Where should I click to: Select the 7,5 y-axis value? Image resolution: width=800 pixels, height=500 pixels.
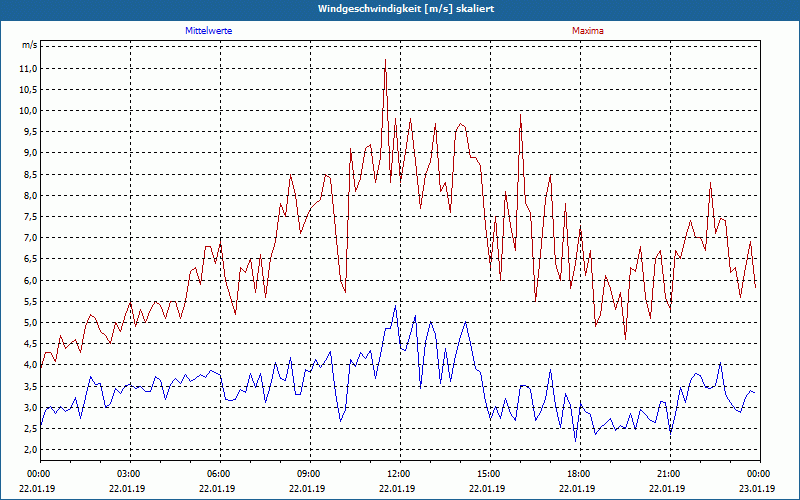click(x=30, y=217)
